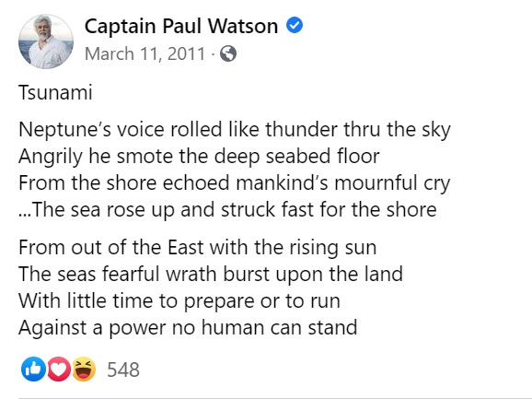This screenshot has width=532, height=399.
Task: Click the line The seas fearful wrath
Action: click(211, 275)
